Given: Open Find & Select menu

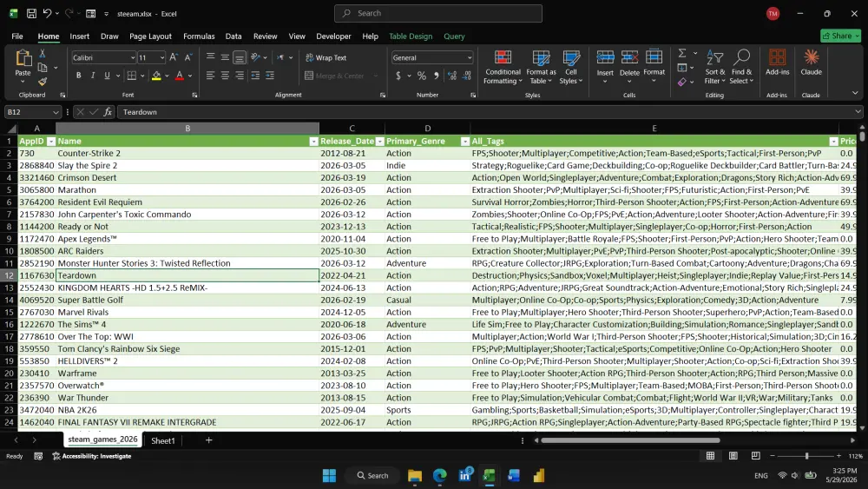Looking at the screenshot, I should pos(741,67).
